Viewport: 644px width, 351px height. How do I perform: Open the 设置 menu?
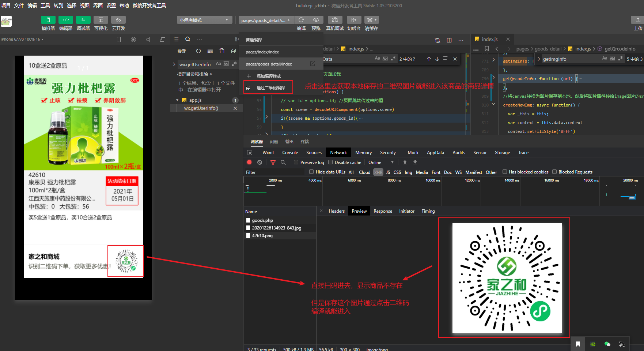pyautogui.click(x=111, y=5)
